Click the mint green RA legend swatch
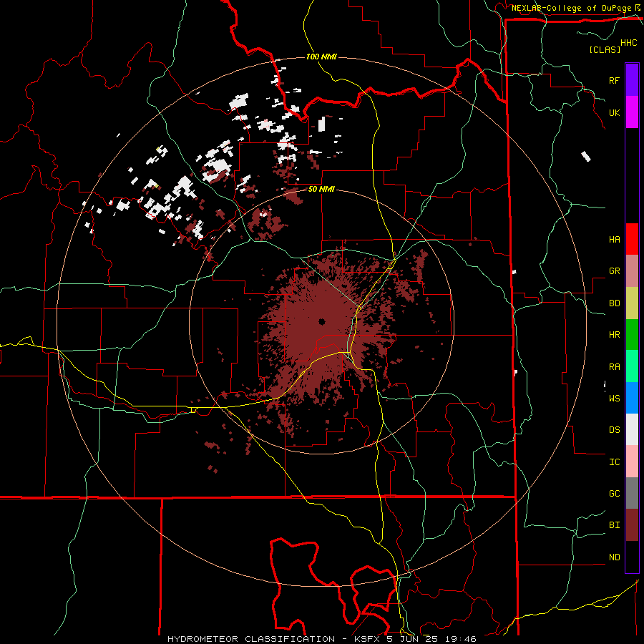This screenshot has height=644, width=644. click(x=632, y=366)
